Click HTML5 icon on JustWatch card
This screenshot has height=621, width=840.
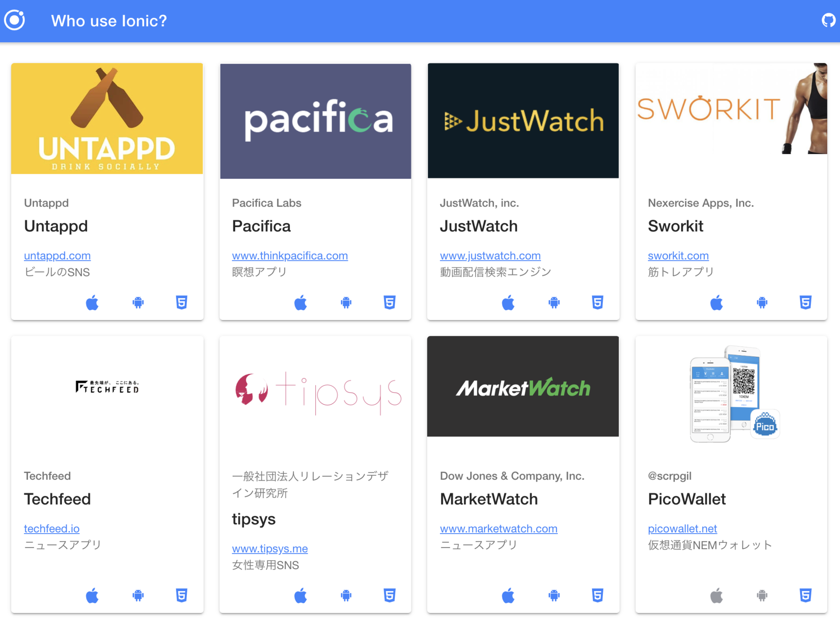pos(598,303)
